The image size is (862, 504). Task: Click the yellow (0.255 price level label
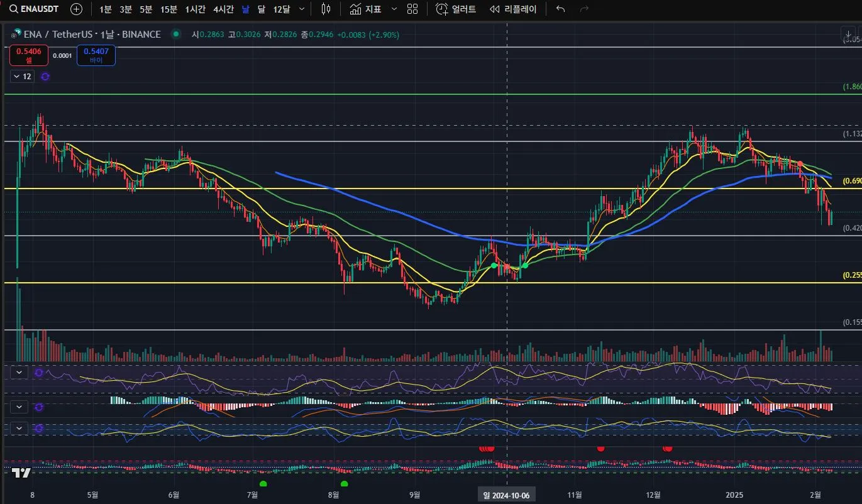coord(852,275)
